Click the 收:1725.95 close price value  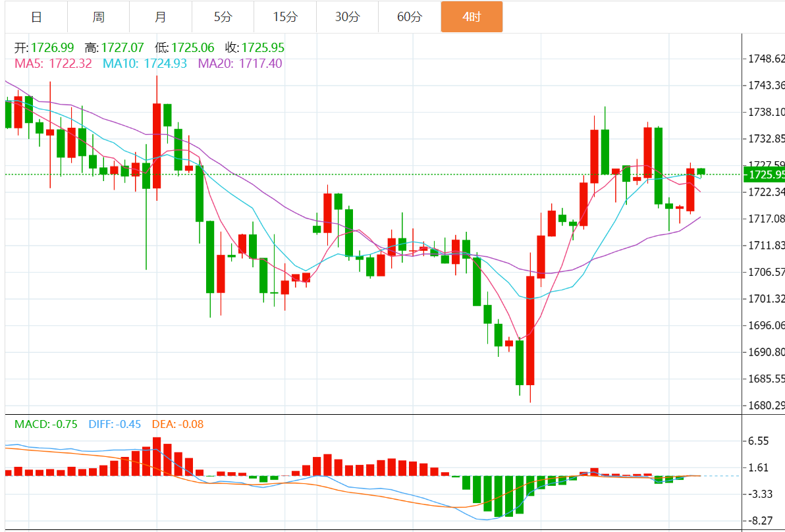pyautogui.click(x=255, y=48)
